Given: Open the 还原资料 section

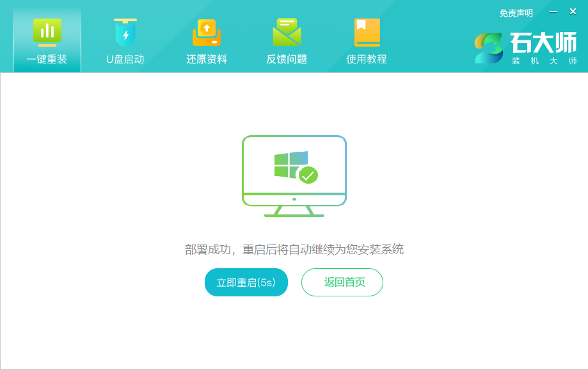Looking at the screenshot, I should pos(205,40).
